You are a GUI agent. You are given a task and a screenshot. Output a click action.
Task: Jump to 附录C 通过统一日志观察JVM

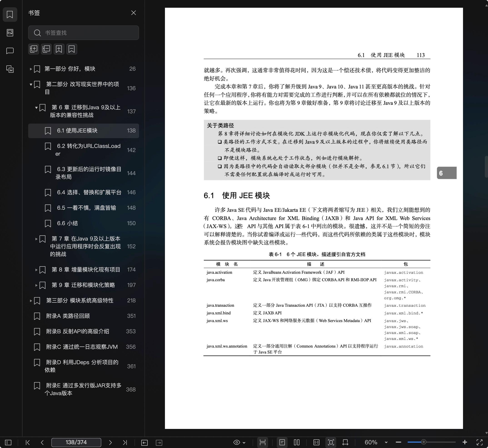tap(83, 347)
